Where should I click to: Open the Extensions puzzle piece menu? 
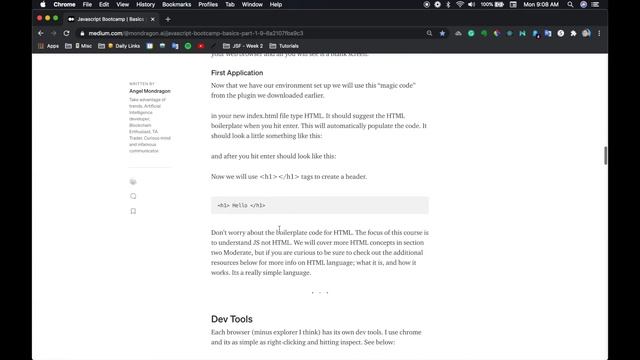573,33
